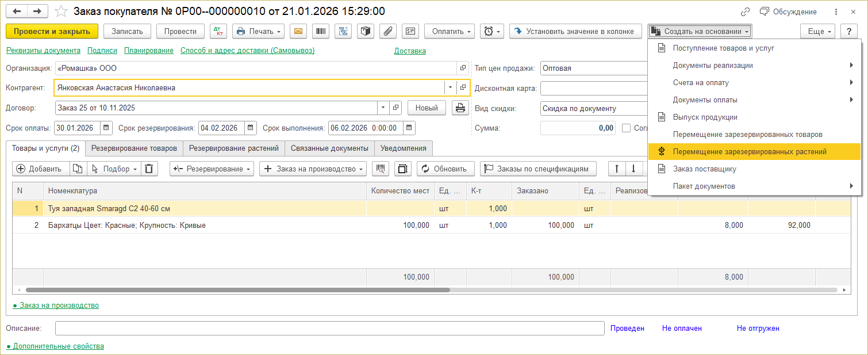The width and height of the screenshot is (868, 355).
Task: Click the envelope email icon in toolbar
Action: pos(298,31)
